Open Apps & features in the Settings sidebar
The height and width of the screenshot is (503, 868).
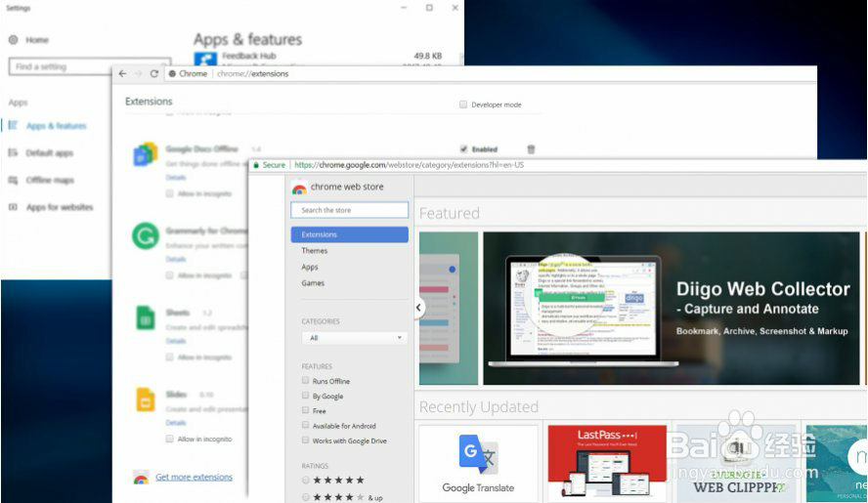(57, 126)
